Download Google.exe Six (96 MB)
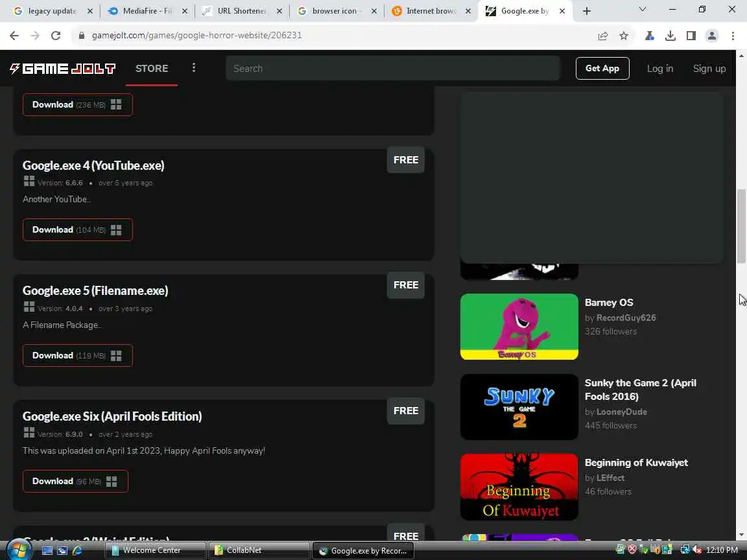The image size is (747, 560). coord(75,482)
